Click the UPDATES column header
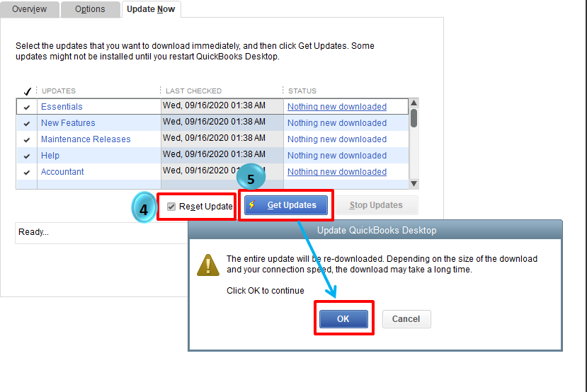This screenshot has width=587, height=392. point(59,91)
